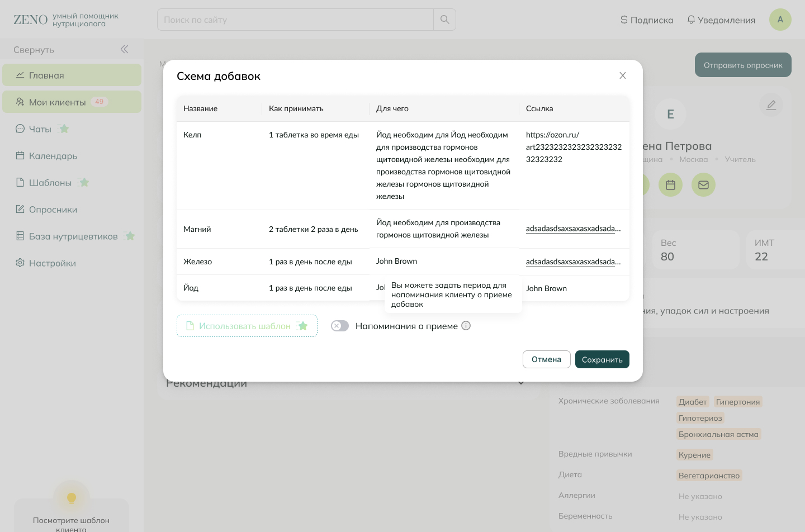Click the Железо name cell
Viewport: 805px width, 532px height.
pyautogui.click(x=219, y=262)
